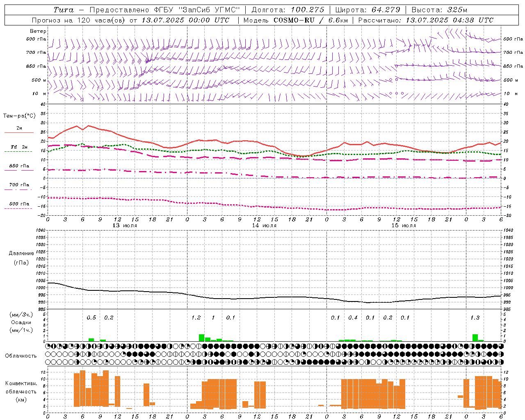Click the (км) unit label
The image size is (525, 420).
pyautogui.click(x=21, y=399)
